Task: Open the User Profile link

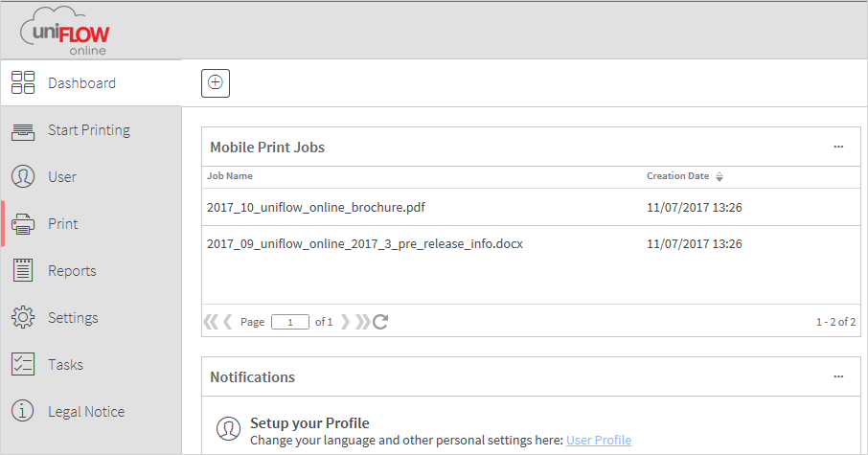Action: 599,440
